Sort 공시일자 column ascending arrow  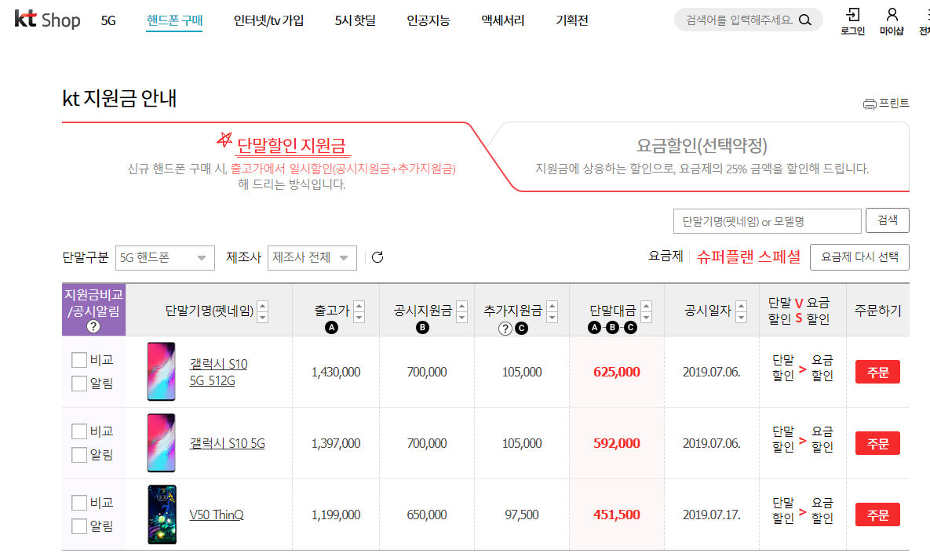coord(741,306)
